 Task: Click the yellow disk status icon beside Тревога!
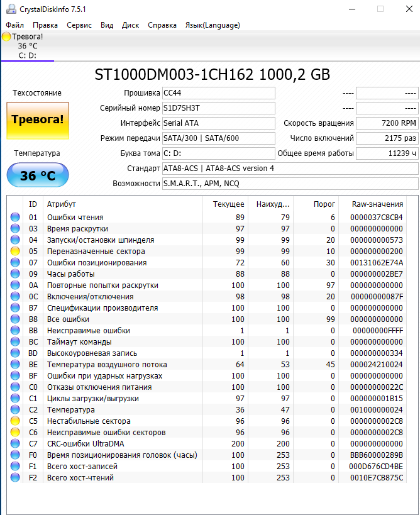coord(6,36)
